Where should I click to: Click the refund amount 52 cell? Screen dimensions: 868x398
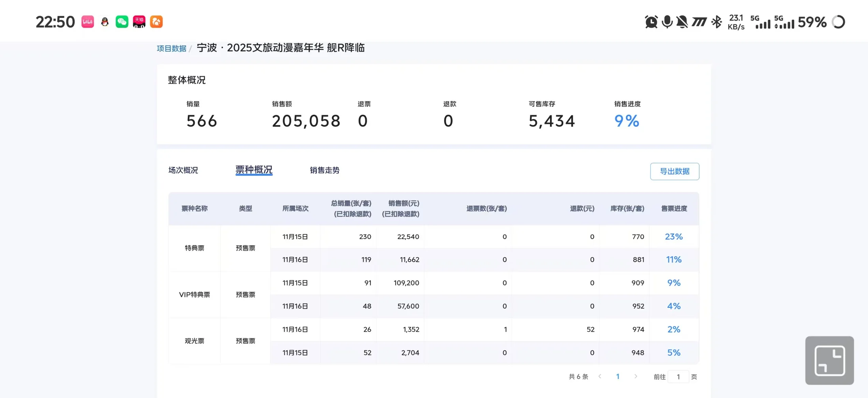click(x=590, y=329)
